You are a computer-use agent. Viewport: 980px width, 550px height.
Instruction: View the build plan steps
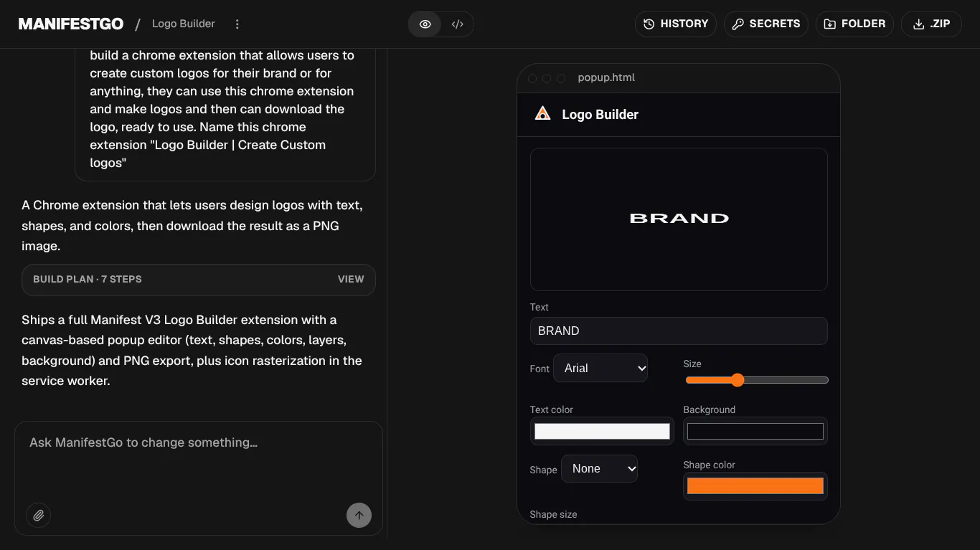point(351,279)
